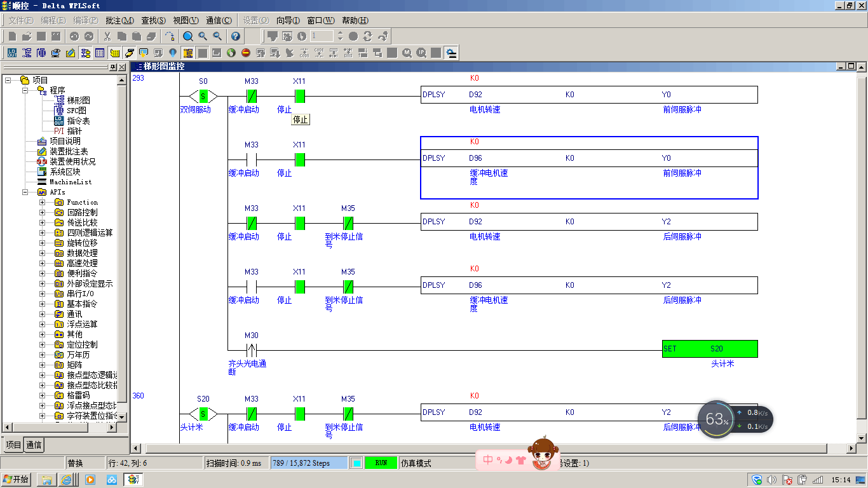Screen dimensions: 868x488
Task: Open the 通信(C) menu
Action: pyautogui.click(x=218, y=20)
